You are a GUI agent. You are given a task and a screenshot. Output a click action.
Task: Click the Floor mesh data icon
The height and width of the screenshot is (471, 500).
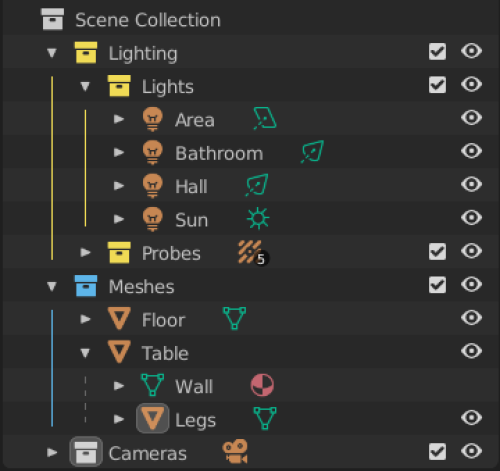pyautogui.click(x=234, y=318)
